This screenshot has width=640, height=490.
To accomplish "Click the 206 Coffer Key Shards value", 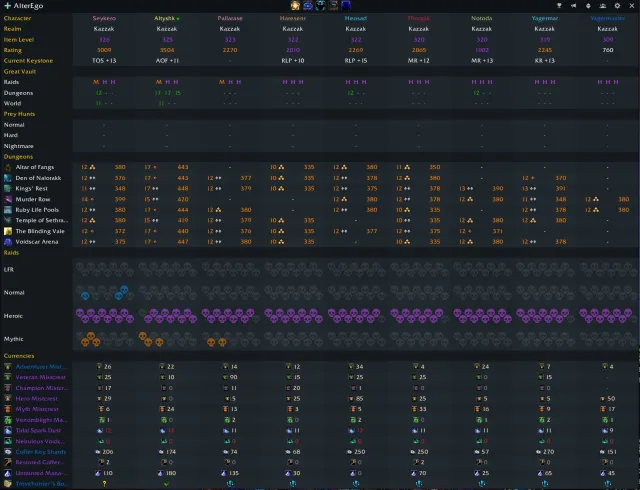I will (x=108, y=452).
